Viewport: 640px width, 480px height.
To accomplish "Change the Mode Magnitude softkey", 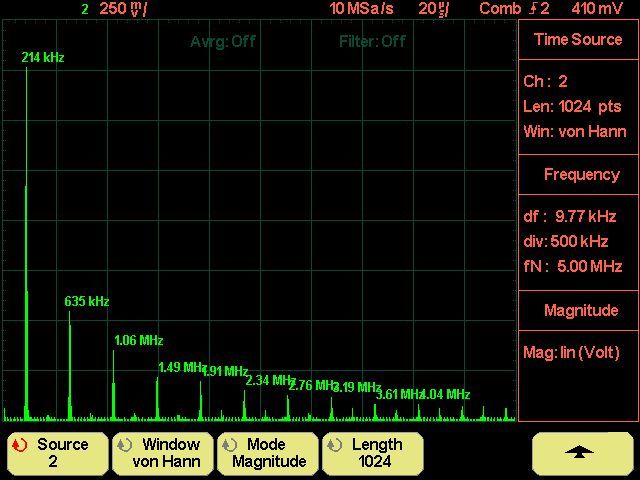I will [x=268, y=453].
